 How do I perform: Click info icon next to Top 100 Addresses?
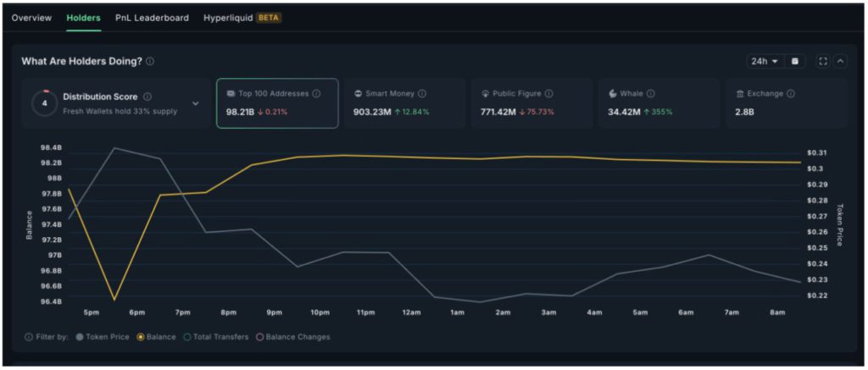coord(317,94)
